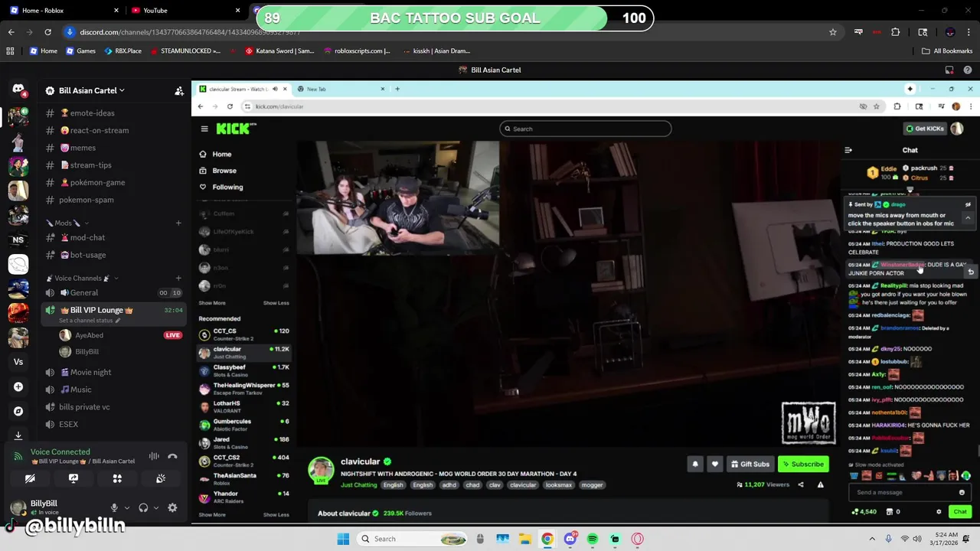Open All Bookmarks folder
Screen dimensions: 980x551
click(x=947, y=51)
